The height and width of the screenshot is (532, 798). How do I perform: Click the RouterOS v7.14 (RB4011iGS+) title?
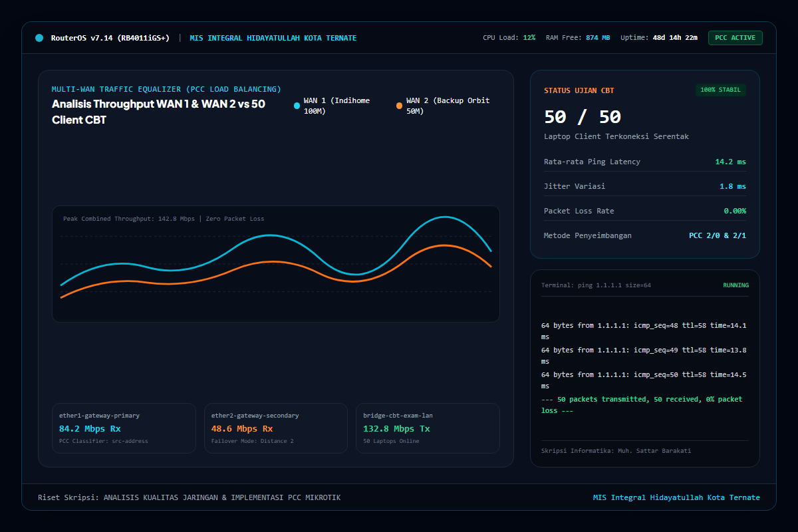(110, 38)
